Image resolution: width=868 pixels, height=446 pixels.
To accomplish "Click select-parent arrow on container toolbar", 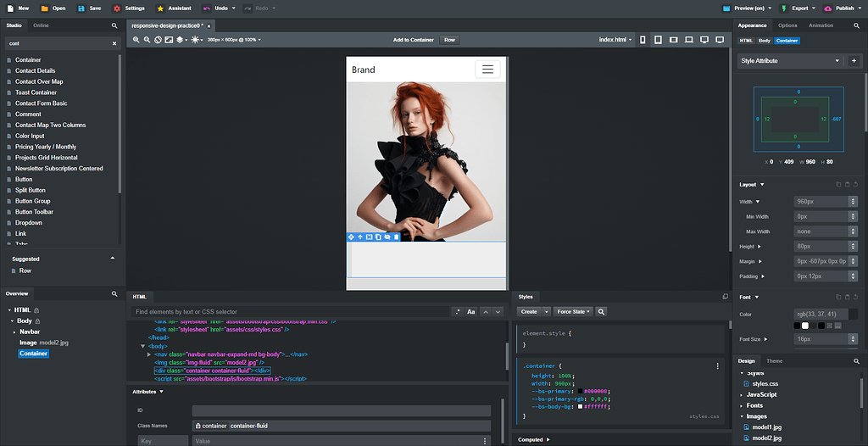I will click(359, 237).
